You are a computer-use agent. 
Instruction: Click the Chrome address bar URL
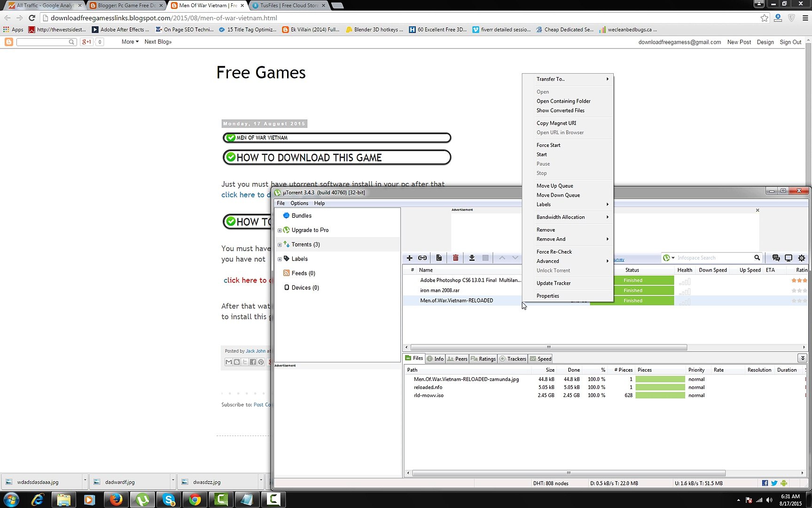click(164, 18)
